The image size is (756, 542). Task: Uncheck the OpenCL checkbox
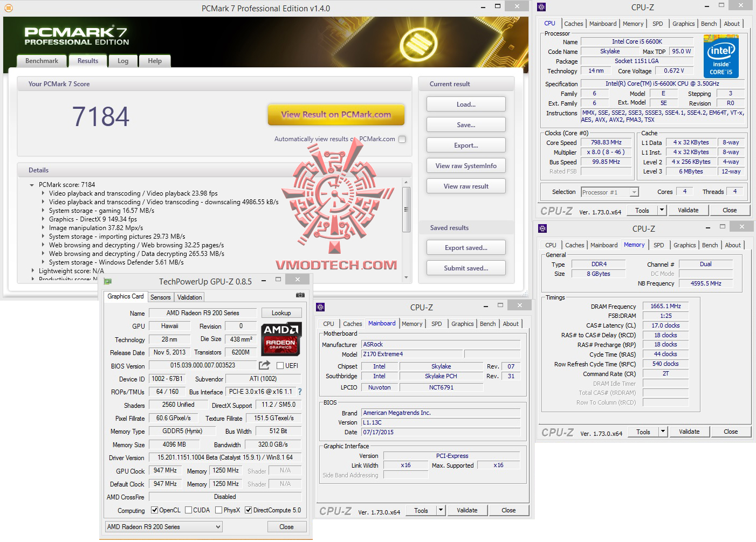click(x=154, y=510)
